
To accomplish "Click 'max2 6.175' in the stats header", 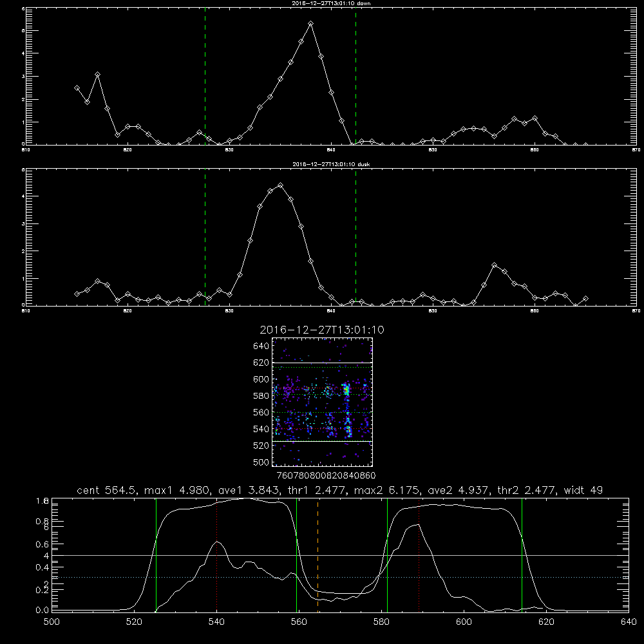I will tap(388, 490).
